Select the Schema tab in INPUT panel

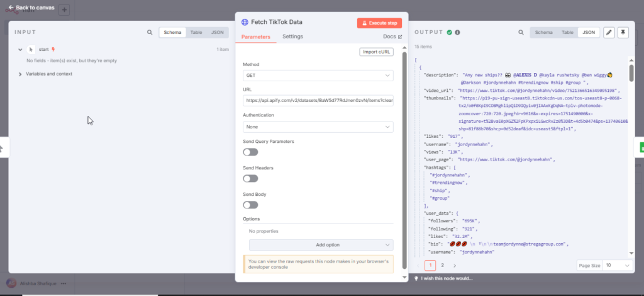click(172, 33)
